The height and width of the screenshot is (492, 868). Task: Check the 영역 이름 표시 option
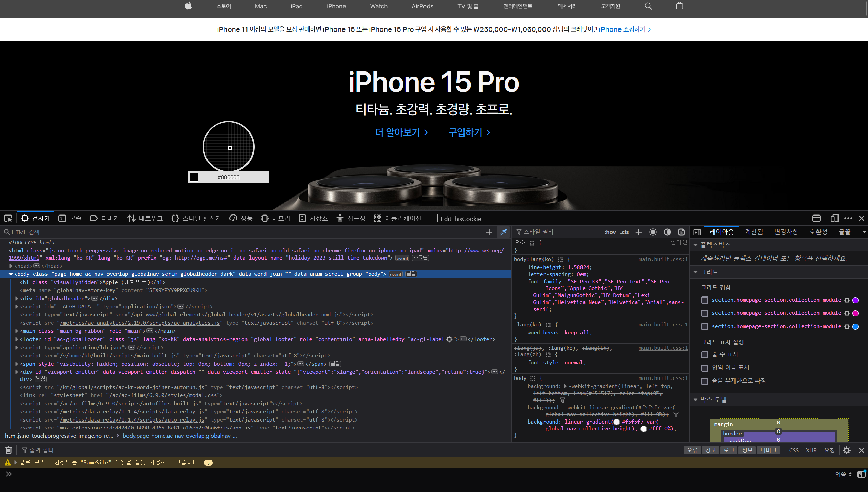705,368
